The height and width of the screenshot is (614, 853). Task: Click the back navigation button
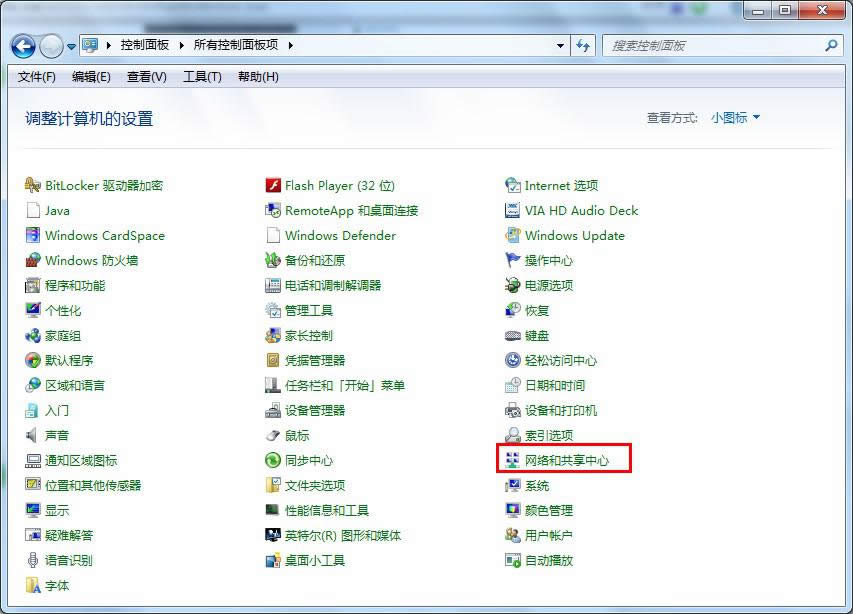tap(22, 45)
